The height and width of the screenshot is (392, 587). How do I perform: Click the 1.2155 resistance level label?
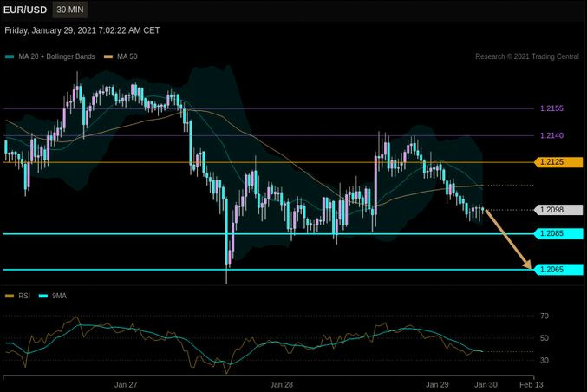click(x=551, y=108)
